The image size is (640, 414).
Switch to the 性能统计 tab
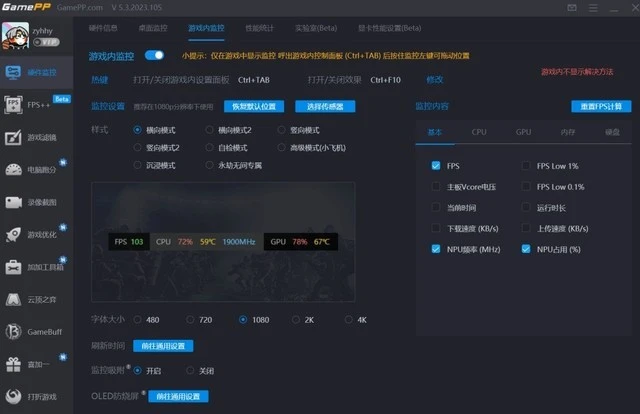click(259, 28)
